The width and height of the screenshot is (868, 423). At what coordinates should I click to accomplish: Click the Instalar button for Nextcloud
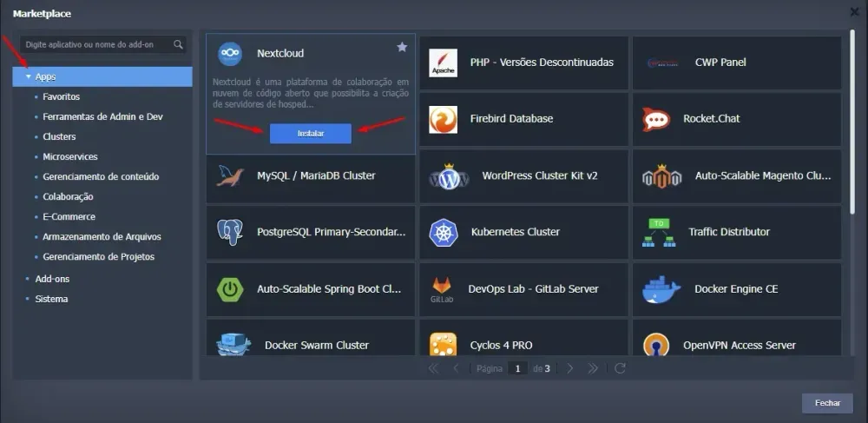point(311,134)
